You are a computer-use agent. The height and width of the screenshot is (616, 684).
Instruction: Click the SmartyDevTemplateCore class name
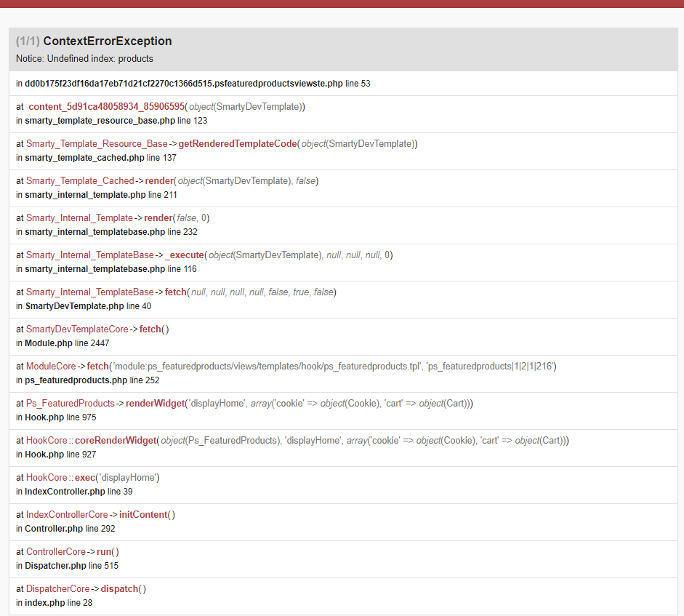coord(77,329)
